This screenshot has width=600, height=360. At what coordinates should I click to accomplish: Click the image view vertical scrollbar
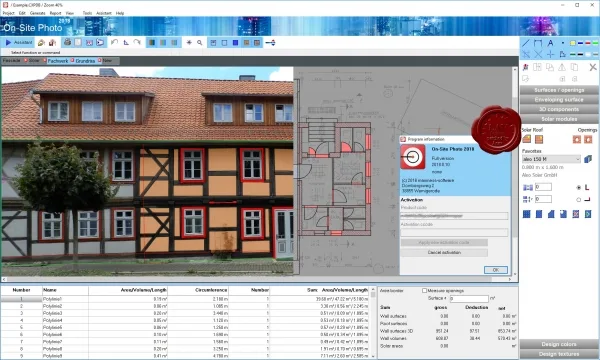(x=515, y=172)
